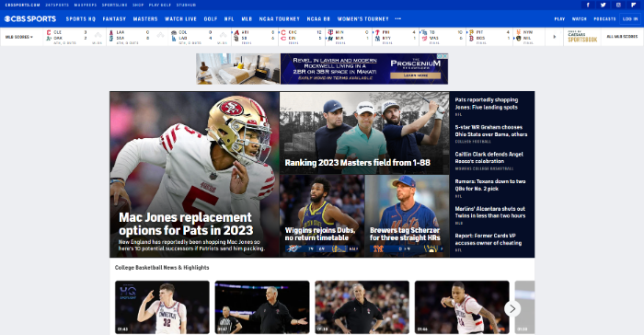
Task: Expand the MLB Scores dropdown
Action: click(x=19, y=37)
